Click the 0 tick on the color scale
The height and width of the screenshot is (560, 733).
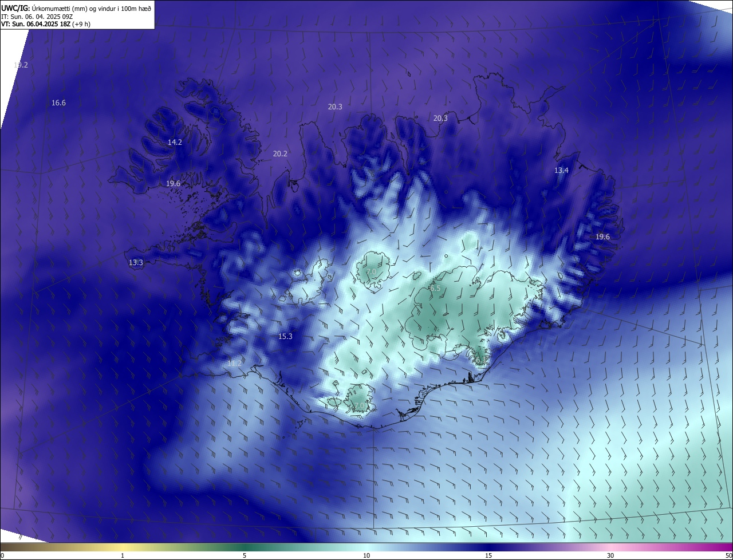tap(2, 555)
